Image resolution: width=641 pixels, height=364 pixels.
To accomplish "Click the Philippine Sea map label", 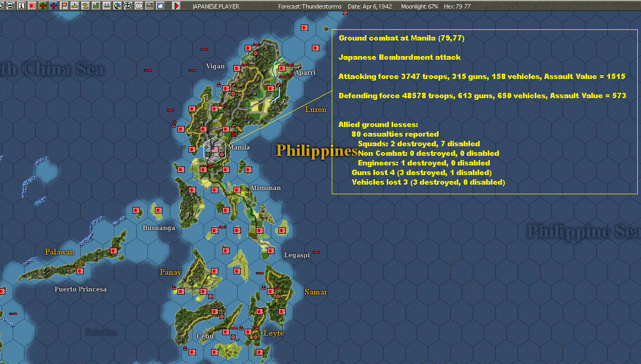I will point(583,231).
